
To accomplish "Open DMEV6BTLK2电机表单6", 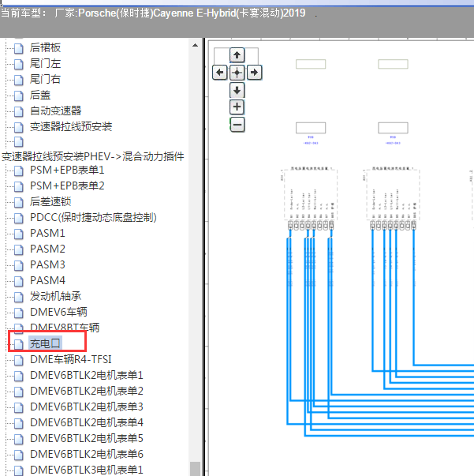I will (x=87, y=454).
